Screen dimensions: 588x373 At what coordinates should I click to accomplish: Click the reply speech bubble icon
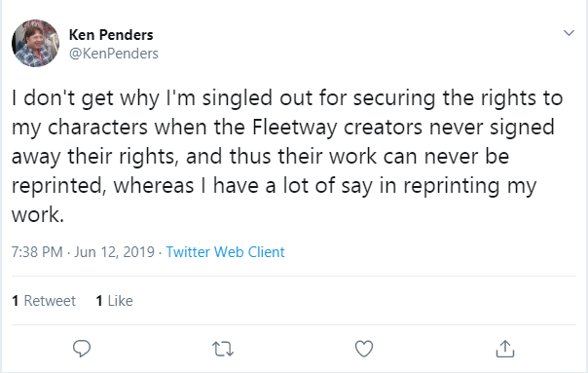pos(82,349)
